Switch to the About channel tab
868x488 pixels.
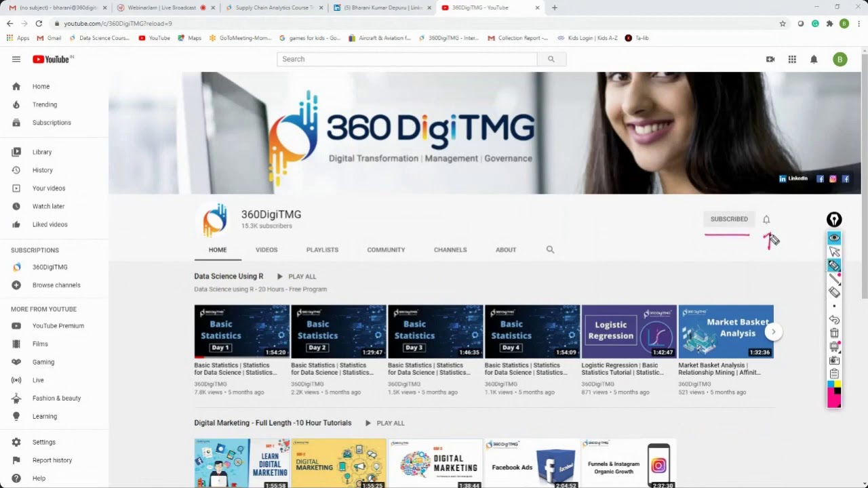pos(506,249)
